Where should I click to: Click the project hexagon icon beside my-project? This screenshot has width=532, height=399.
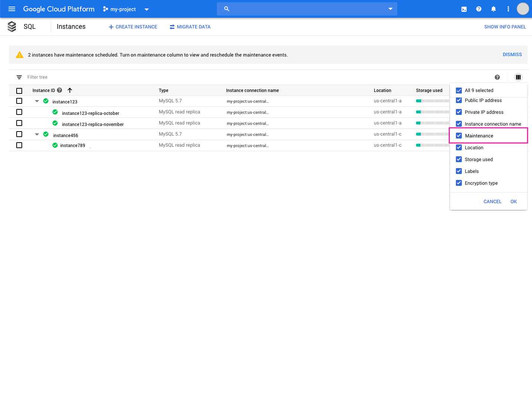point(106,9)
